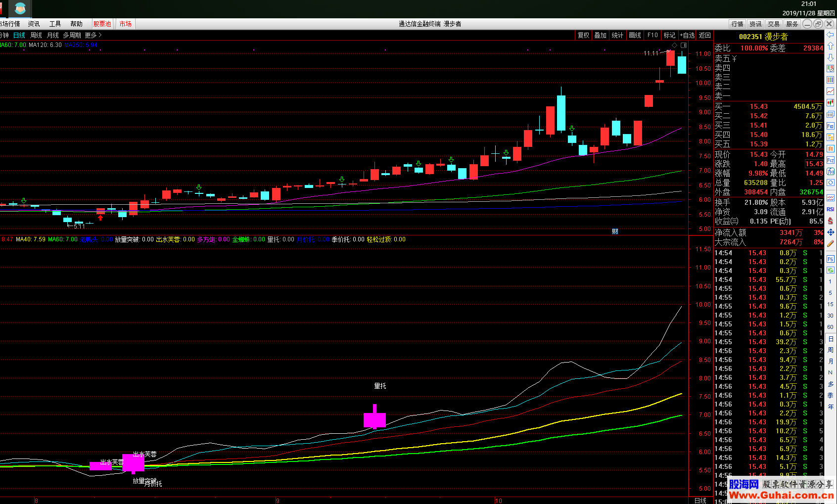Open the colored table grid sidebar icon
The image size is (837, 504).
coord(830,80)
